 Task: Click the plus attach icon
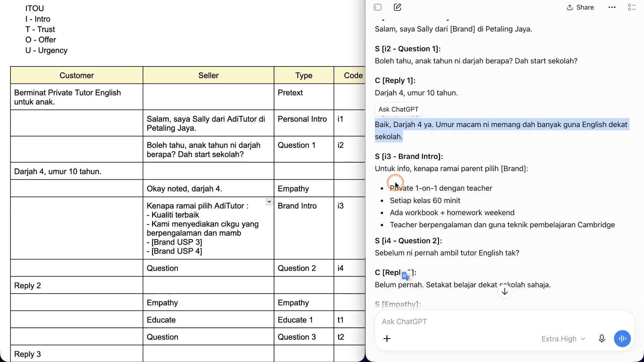[387, 339]
